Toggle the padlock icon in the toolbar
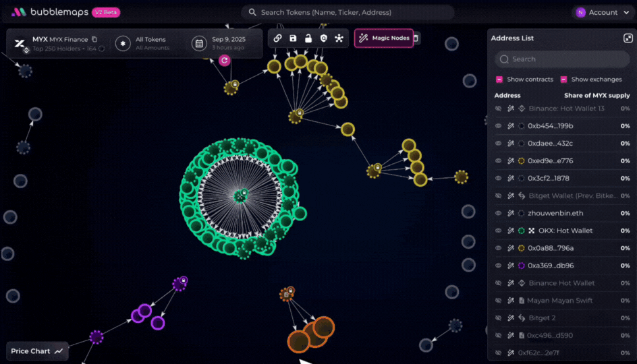 (308, 38)
